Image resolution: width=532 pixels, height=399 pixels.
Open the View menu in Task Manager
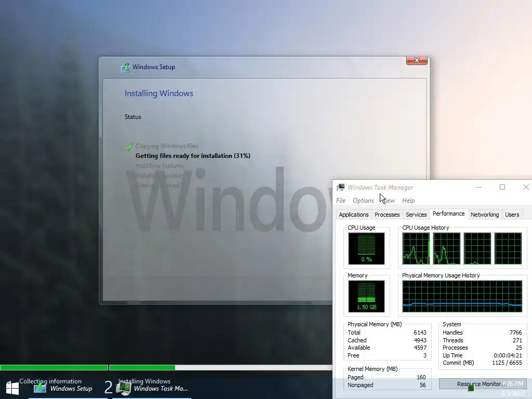pos(389,201)
